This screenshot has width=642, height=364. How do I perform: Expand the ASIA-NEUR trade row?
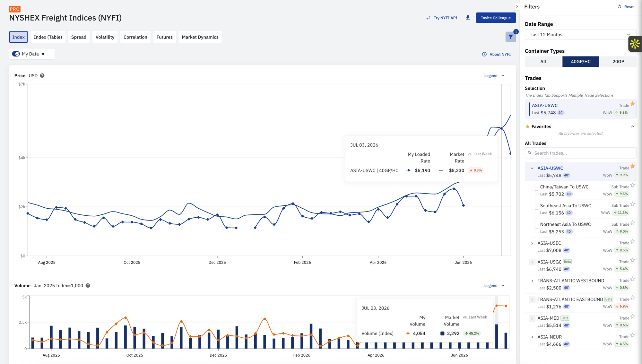click(532, 337)
